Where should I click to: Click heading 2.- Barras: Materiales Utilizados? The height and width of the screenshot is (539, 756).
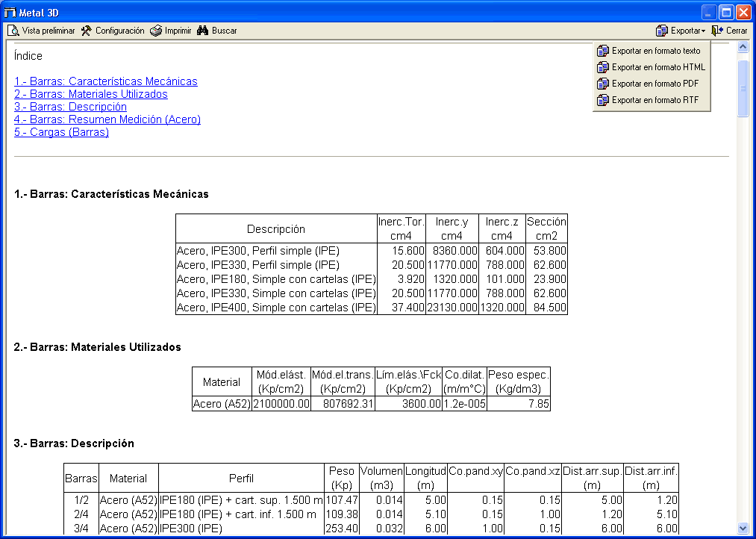click(x=98, y=347)
